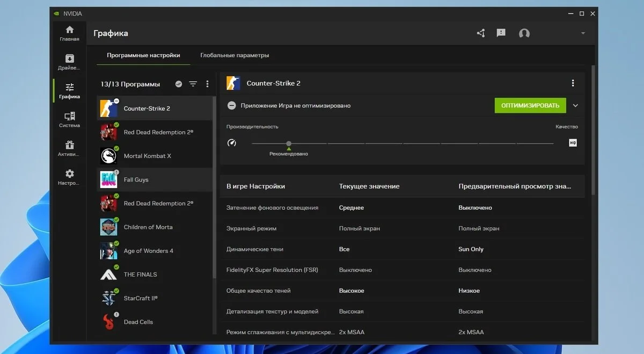Screen dimensions: 644x354
Task: Select Dead Cells in the programs list
Action: (x=155, y=322)
